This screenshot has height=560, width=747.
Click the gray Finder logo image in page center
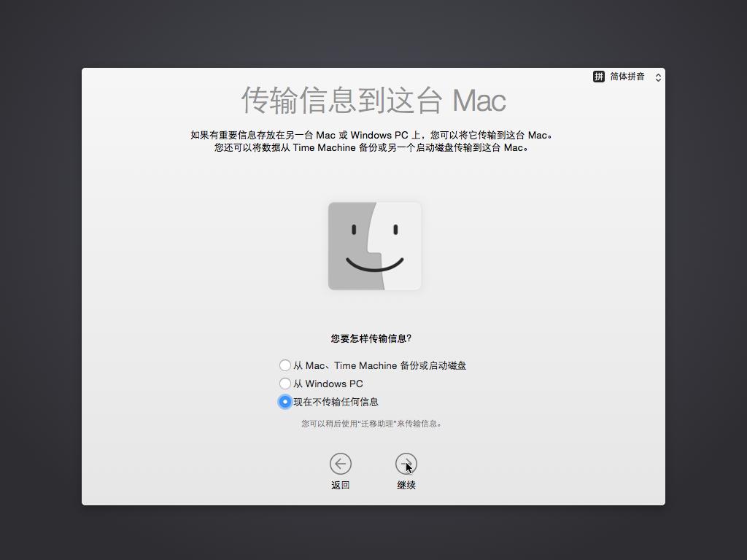[x=373, y=246]
